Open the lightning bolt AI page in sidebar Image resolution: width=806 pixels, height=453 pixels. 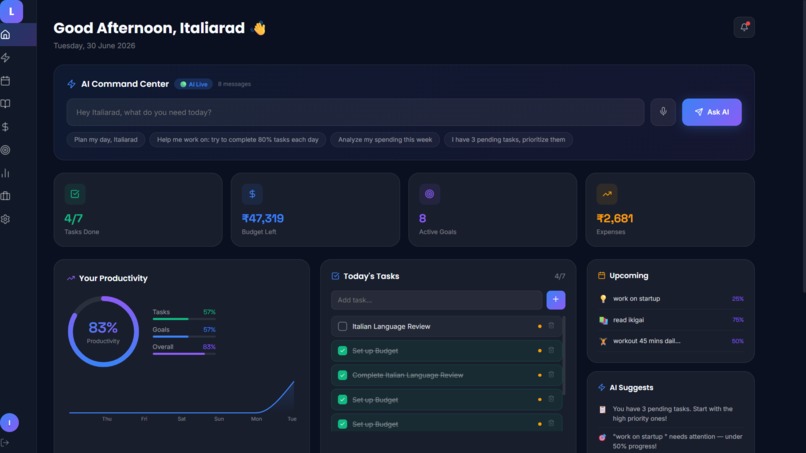click(x=6, y=58)
